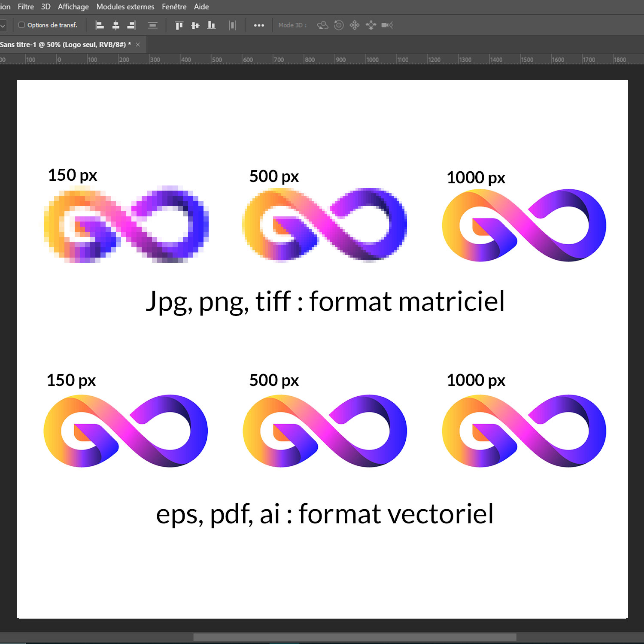The height and width of the screenshot is (644, 644).
Task: Click the 3D rotate object icon
Action: tap(322, 25)
